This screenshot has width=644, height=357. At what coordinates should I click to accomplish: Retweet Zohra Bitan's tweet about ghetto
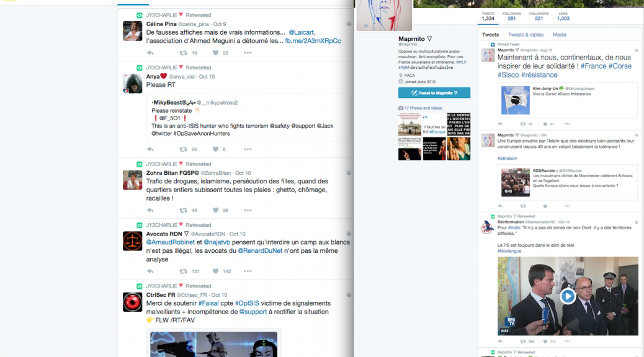183,211
